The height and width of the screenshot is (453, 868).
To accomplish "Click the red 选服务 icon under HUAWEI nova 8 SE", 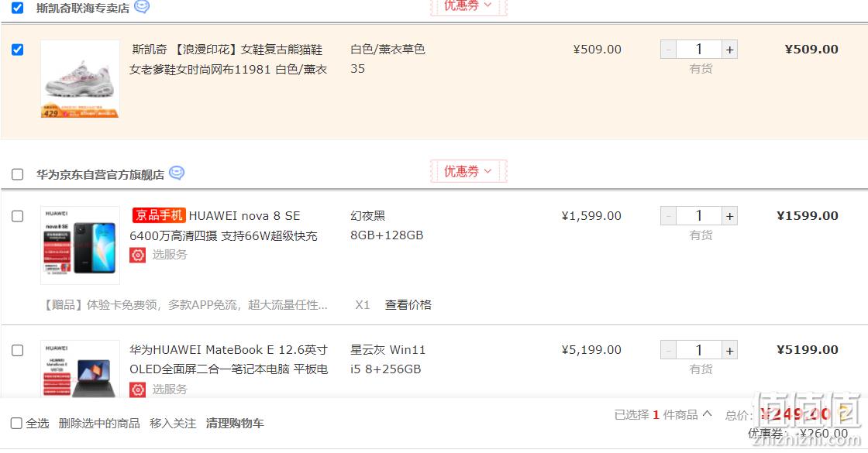I will [137, 255].
